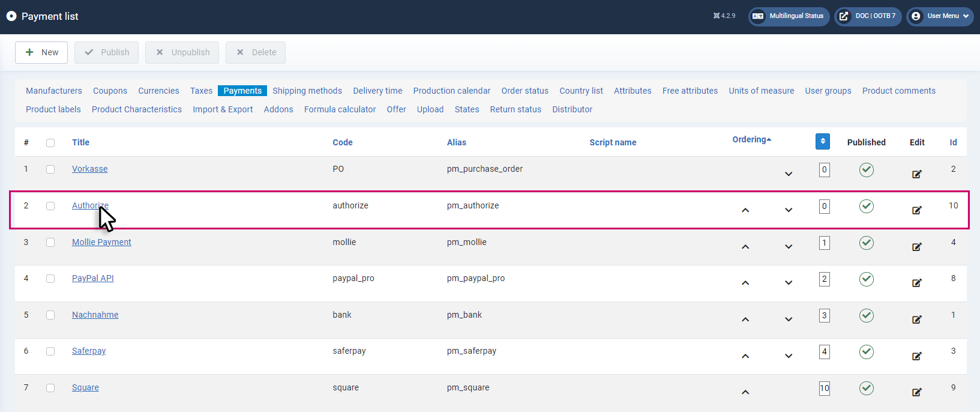980x412 pixels.
Task: Move Vorkasse down in ordering
Action: pyautogui.click(x=789, y=174)
